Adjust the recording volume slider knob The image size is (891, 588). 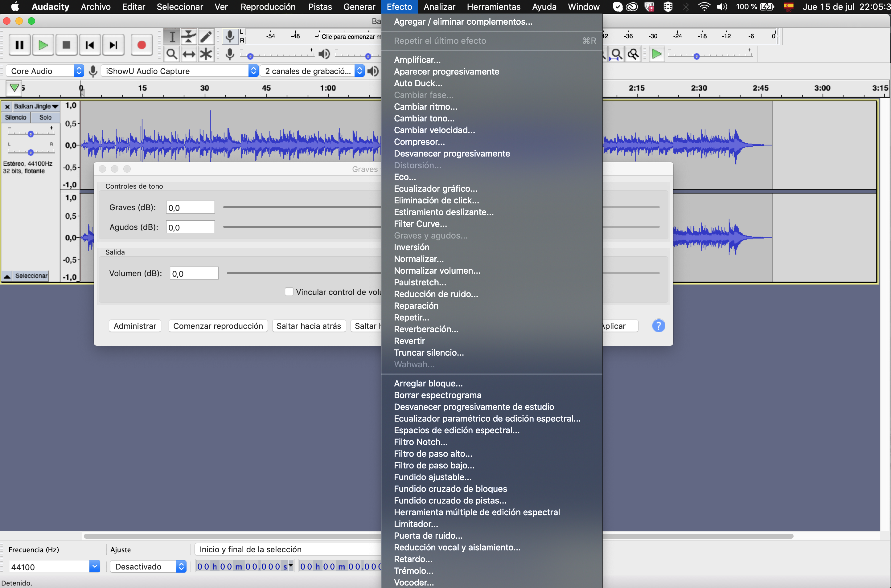[x=250, y=57]
